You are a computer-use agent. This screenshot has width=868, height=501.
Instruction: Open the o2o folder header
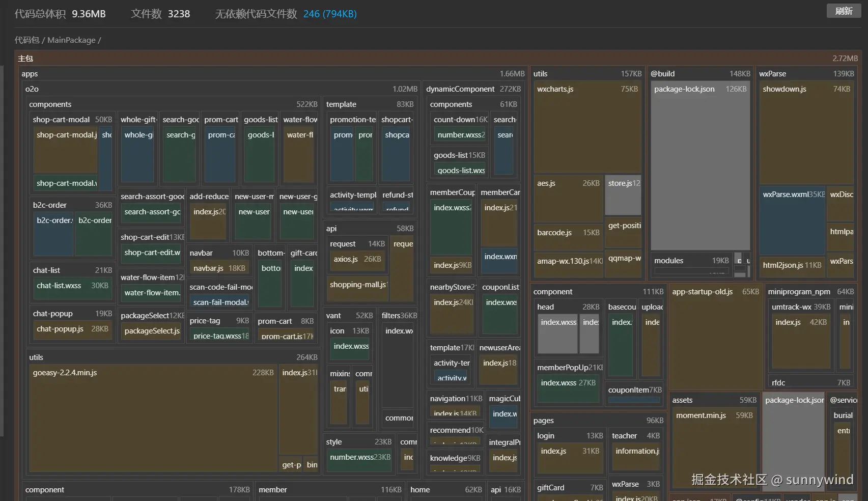tap(32, 89)
